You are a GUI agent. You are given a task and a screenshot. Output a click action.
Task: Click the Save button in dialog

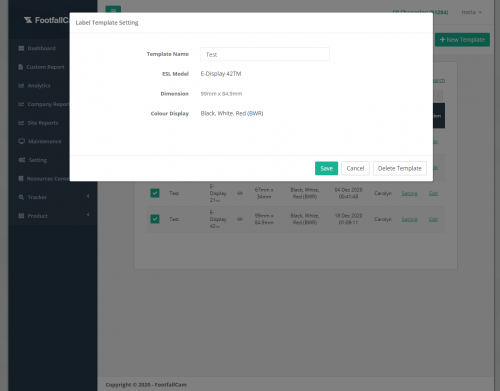[x=326, y=168]
